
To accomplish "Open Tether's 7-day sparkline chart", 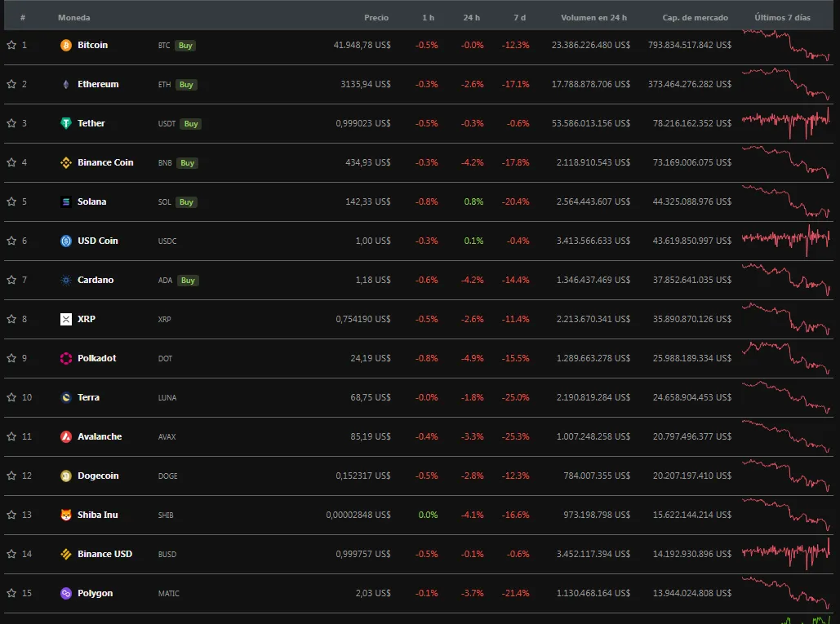I will point(786,122).
